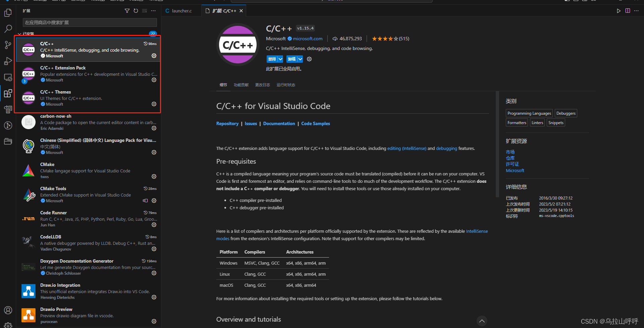
Task: Open the Explorer view in the activity bar
Action: click(x=8, y=13)
